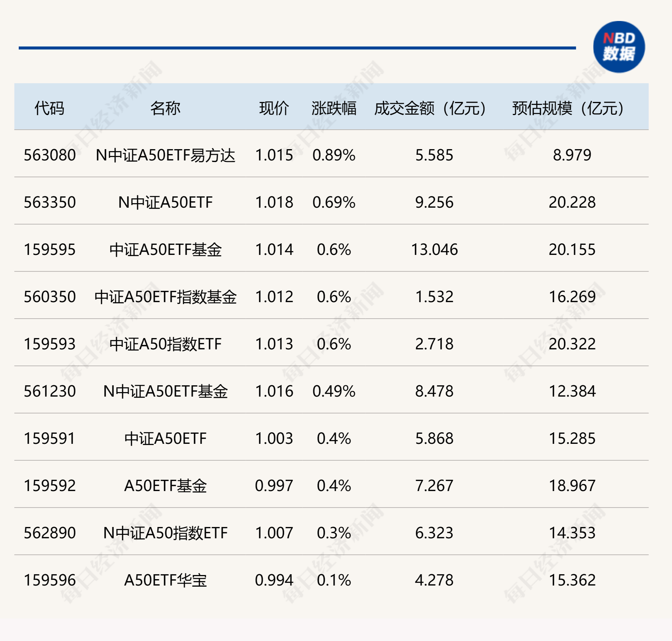Select the N中证A50指数ETF name cell

[x=165, y=533]
